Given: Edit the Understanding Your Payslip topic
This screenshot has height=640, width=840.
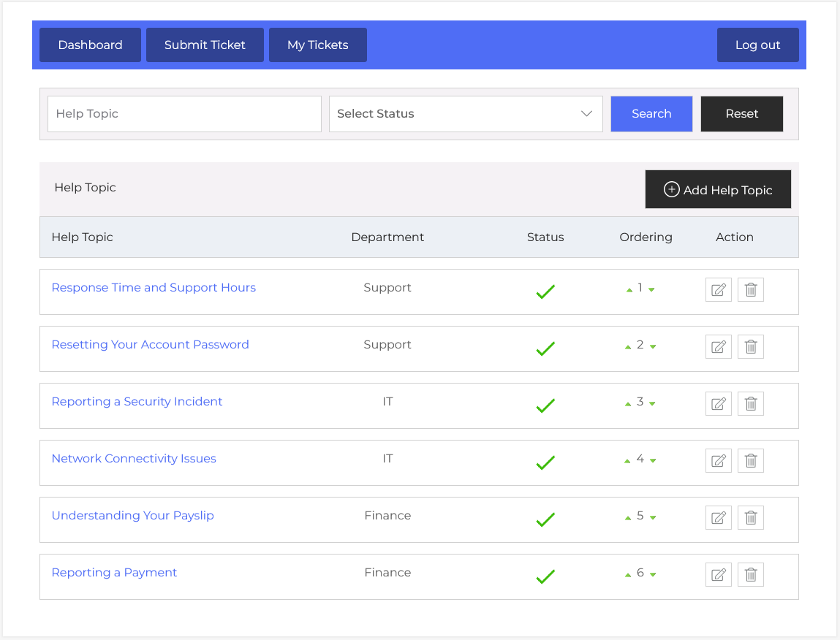Looking at the screenshot, I should (718, 518).
